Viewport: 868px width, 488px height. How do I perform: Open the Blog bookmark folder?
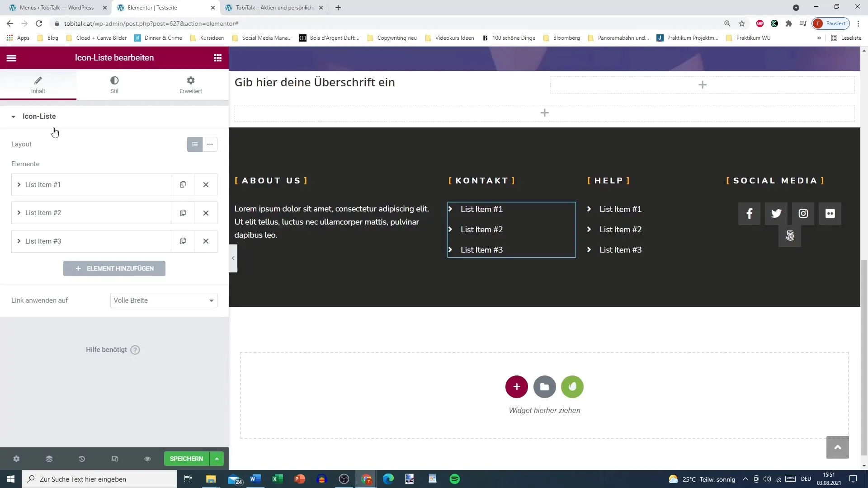pyautogui.click(x=48, y=38)
